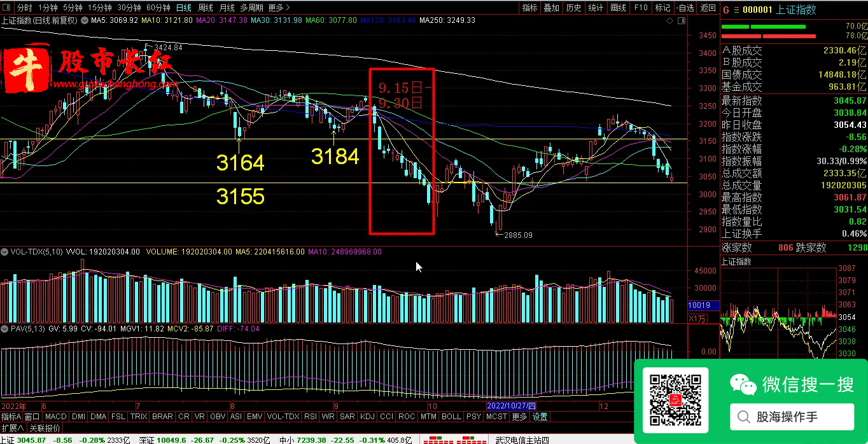Switch to the 60分钟 period tab
The height and width of the screenshot is (444, 868).
[x=158, y=8]
